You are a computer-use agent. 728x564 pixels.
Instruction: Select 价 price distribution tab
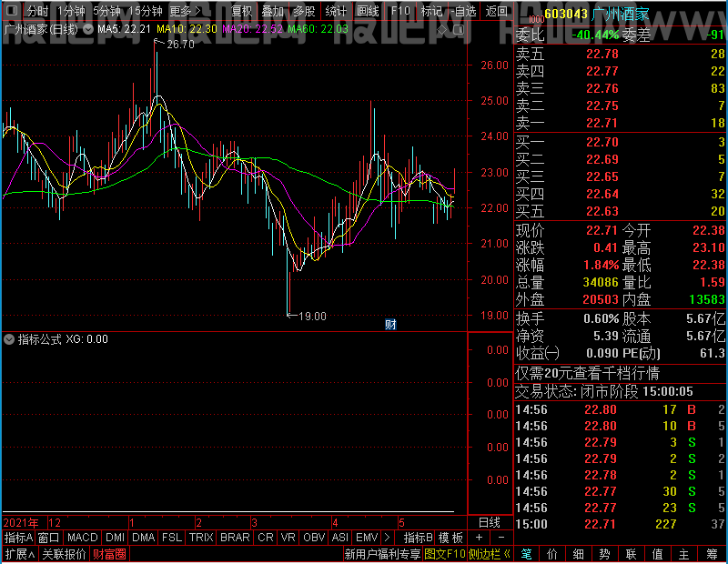pyautogui.click(x=552, y=554)
